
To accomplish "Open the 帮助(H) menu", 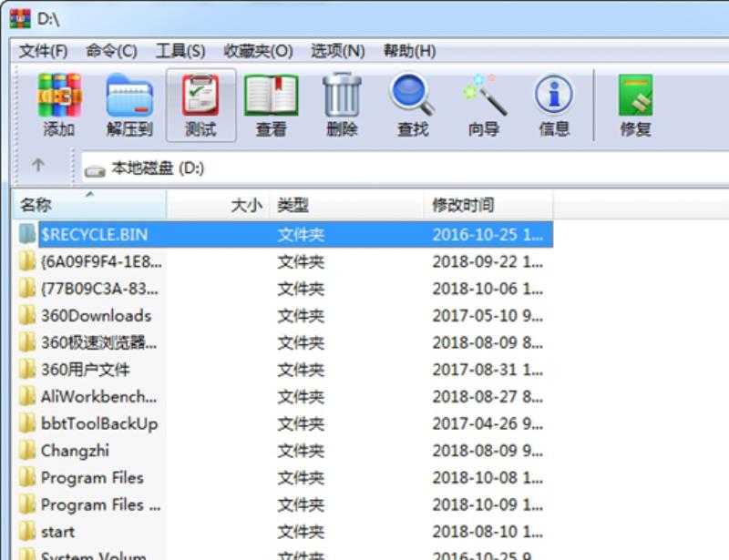I will click(x=409, y=51).
